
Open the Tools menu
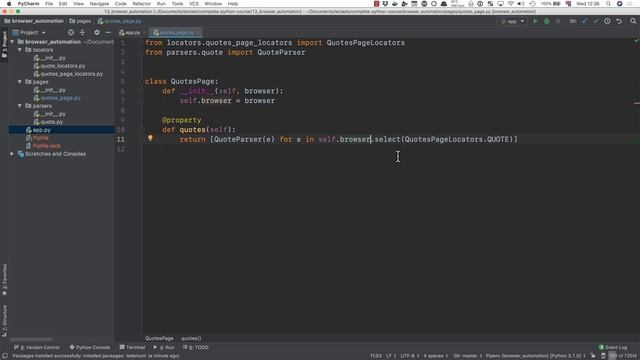pyautogui.click(x=177, y=4)
